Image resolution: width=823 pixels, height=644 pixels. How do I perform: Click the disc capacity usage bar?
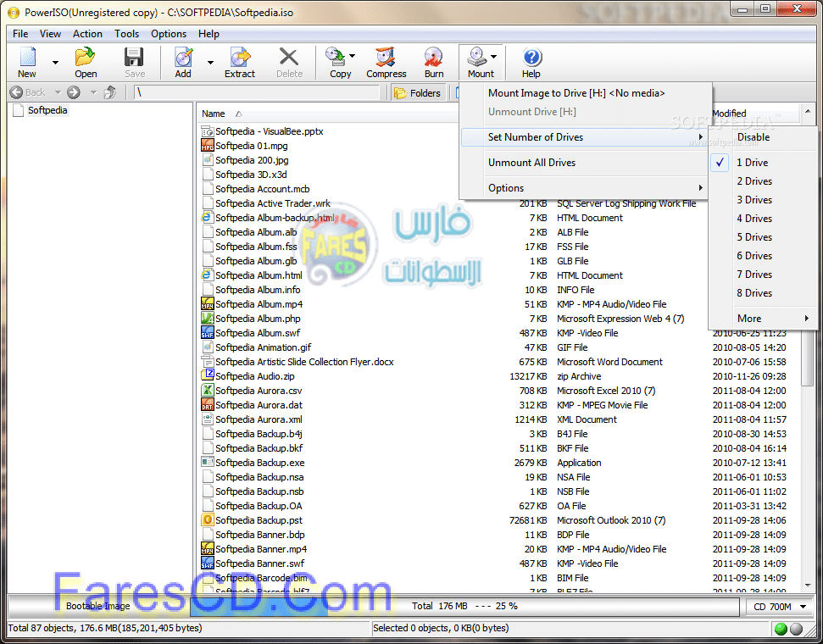point(464,606)
